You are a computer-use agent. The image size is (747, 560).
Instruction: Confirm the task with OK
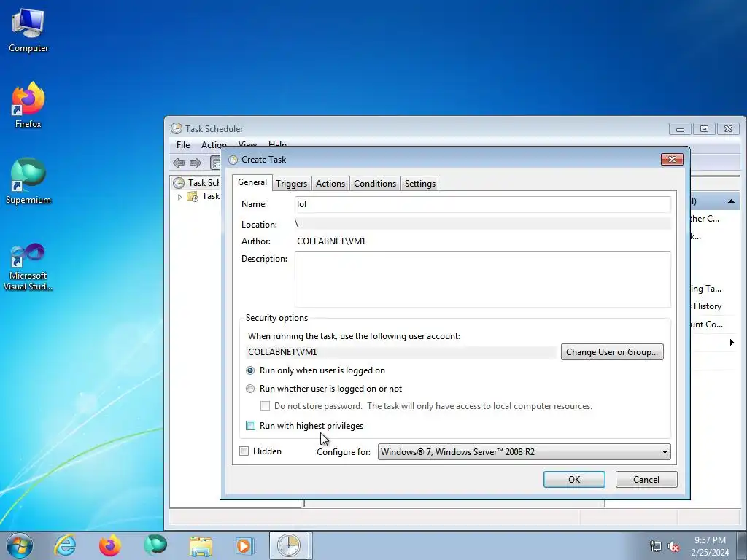click(x=574, y=480)
